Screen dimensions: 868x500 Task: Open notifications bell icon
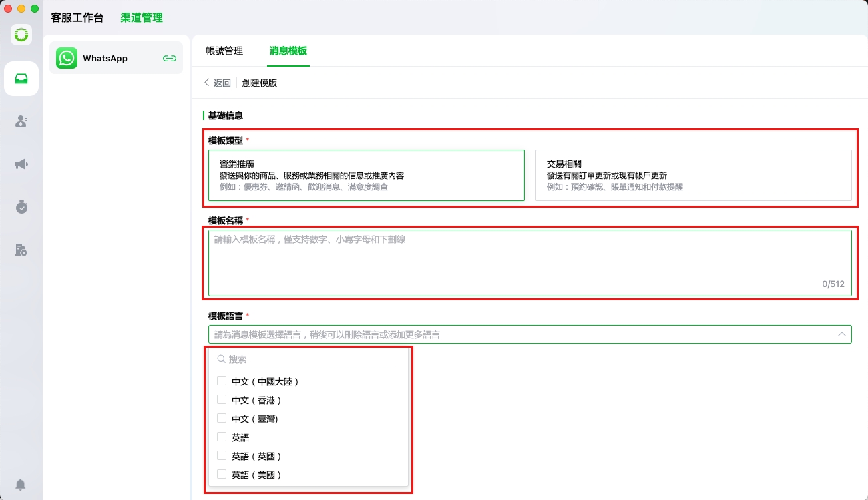click(x=21, y=484)
